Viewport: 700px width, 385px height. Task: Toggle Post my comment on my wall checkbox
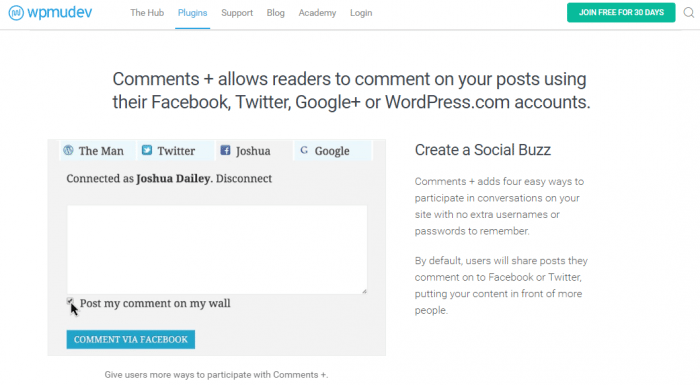pyautogui.click(x=70, y=301)
